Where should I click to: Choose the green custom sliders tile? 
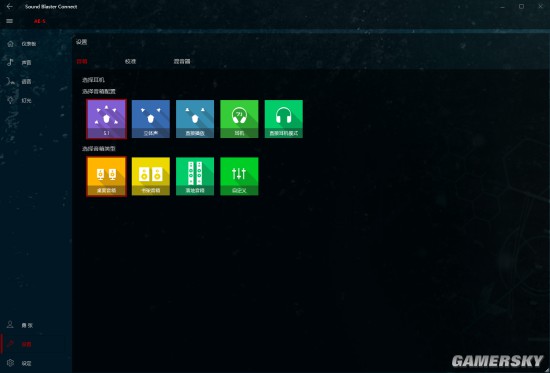coord(239,176)
